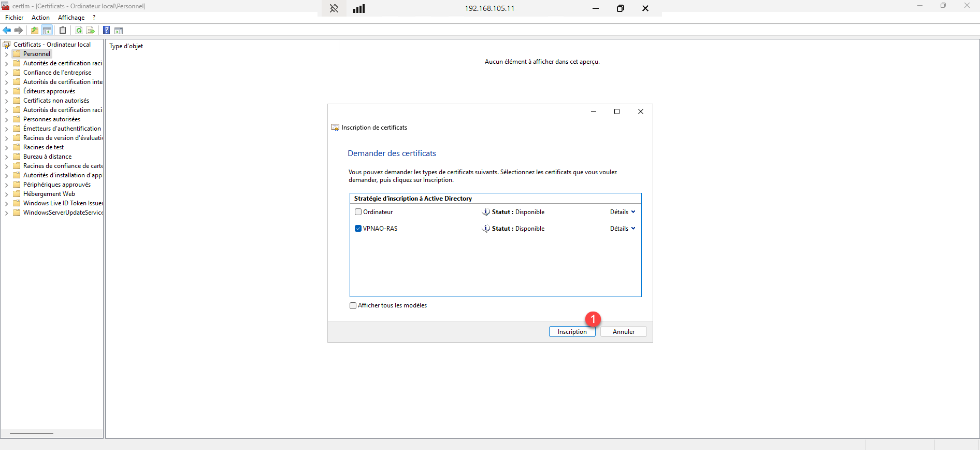
Task: Open the Action menu
Action: coord(40,18)
